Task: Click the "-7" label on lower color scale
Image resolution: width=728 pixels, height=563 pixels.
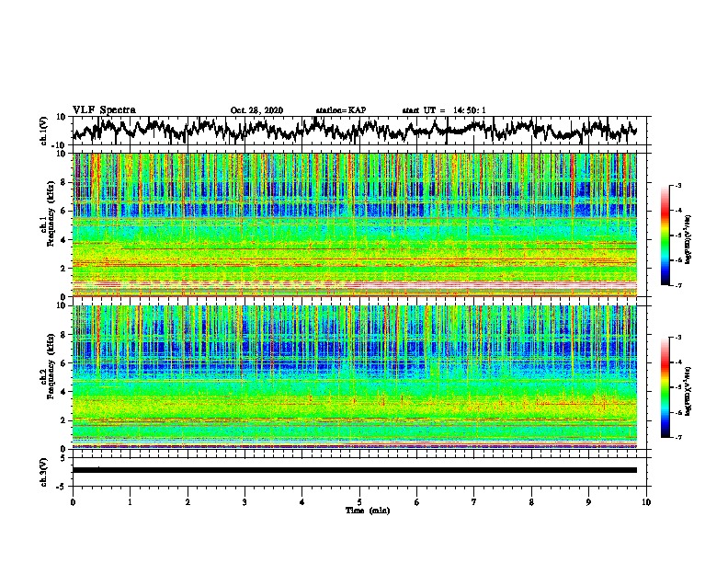Action: (677, 438)
